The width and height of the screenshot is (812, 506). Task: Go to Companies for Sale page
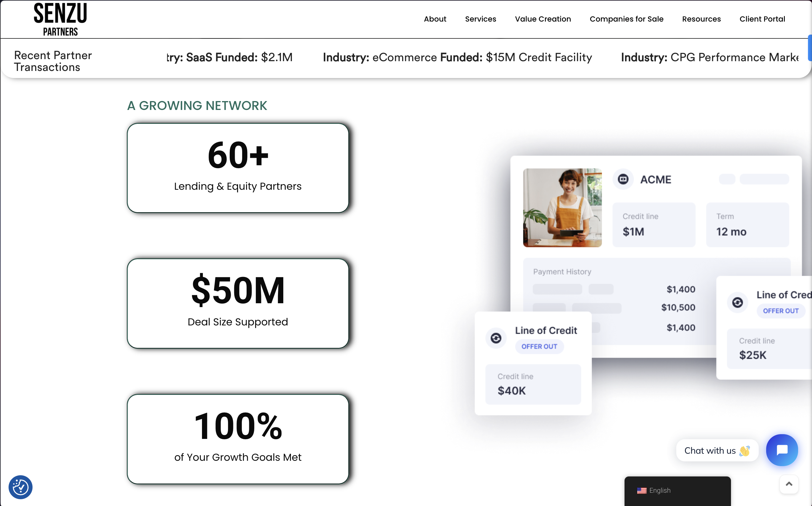pyautogui.click(x=626, y=19)
